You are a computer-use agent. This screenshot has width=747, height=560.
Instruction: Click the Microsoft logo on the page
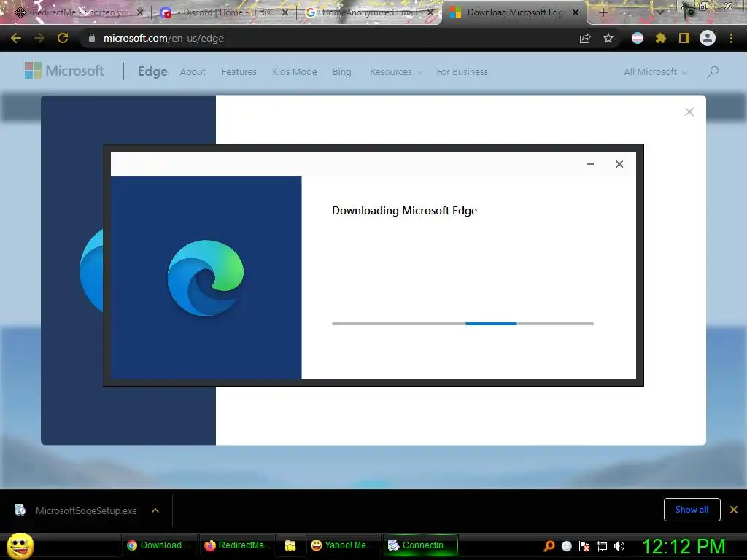click(x=64, y=71)
